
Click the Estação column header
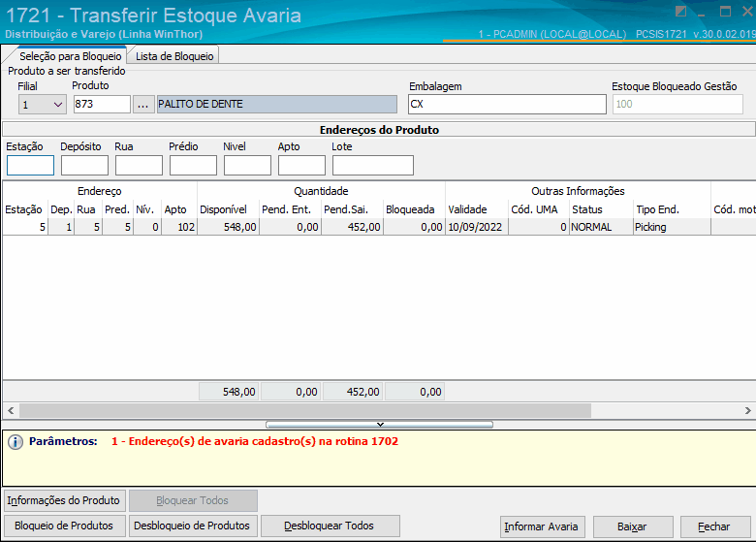pyautogui.click(x=23, y=209)
